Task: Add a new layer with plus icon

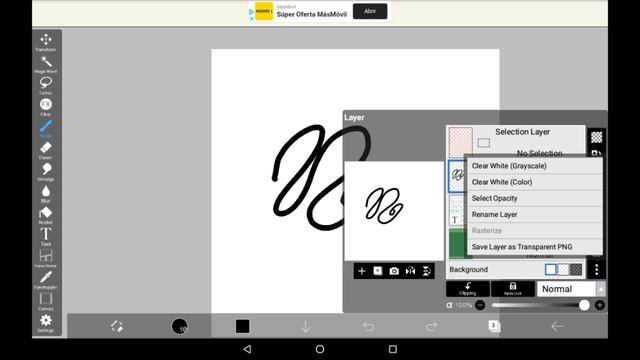Action: point(362,271)
